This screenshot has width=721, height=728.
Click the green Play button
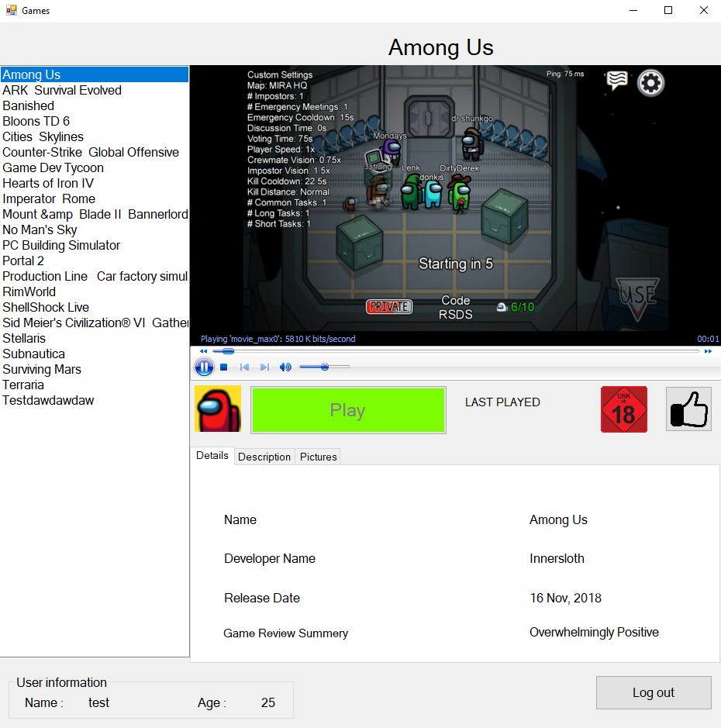coord(348,410)
